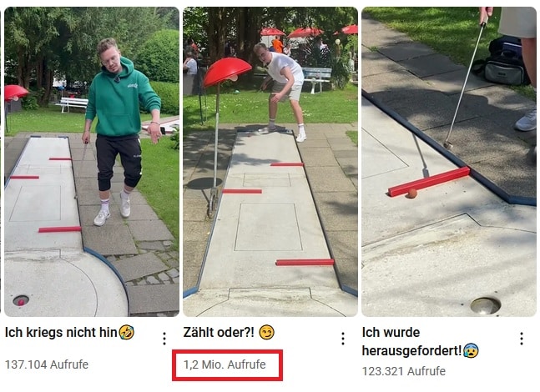Open three-dot menu for 'Zählt oder?!' short

point(343,339)
